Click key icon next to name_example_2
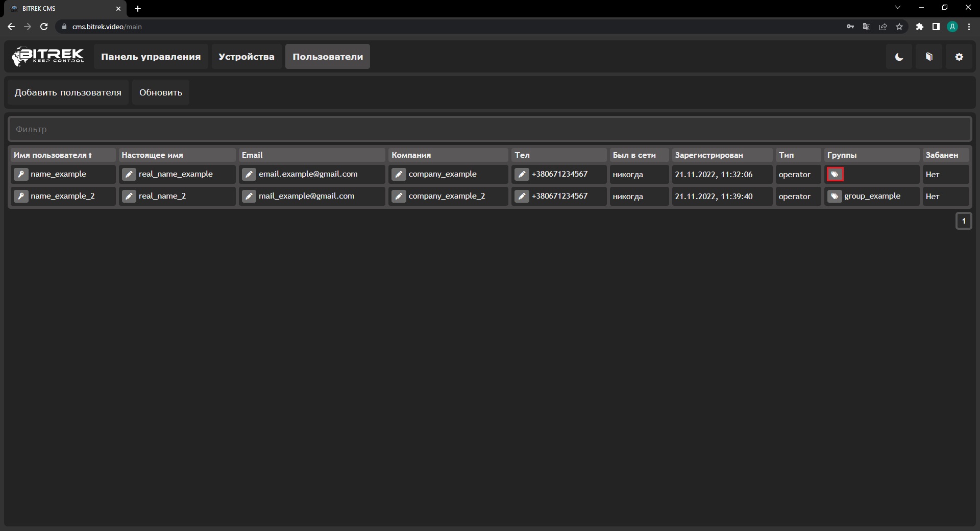980x531 pixels. click(21, 196)
